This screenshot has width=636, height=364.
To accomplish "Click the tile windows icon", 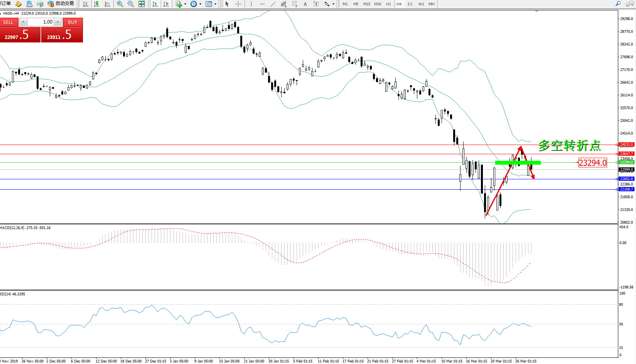I will 142,4.
